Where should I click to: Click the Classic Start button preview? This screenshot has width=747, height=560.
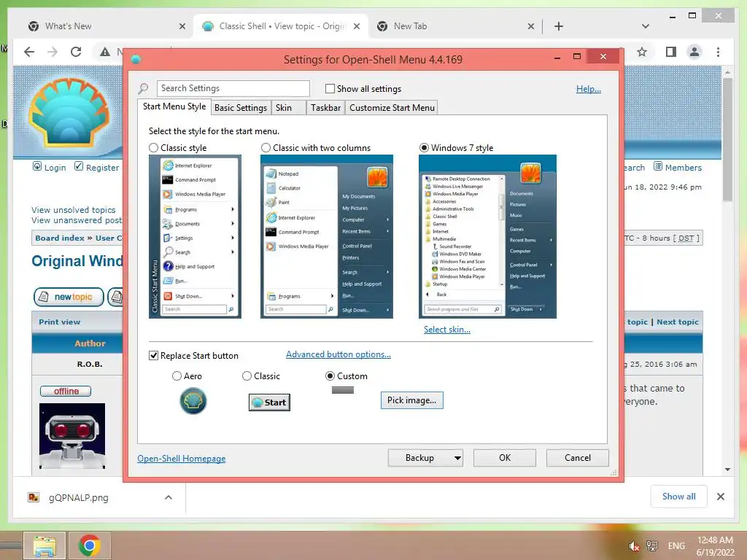(x=269, y=402)
